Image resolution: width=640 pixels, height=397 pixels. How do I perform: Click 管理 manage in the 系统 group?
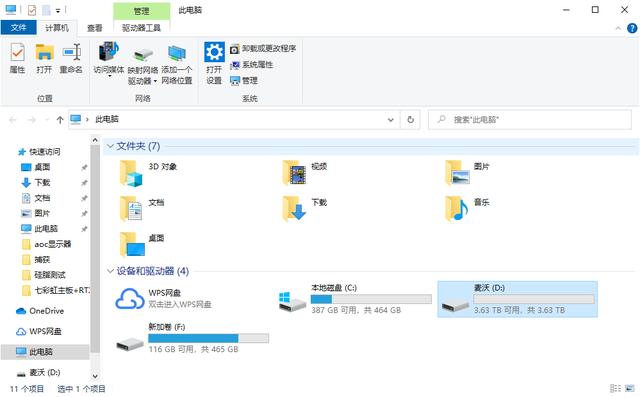point(244,80)
